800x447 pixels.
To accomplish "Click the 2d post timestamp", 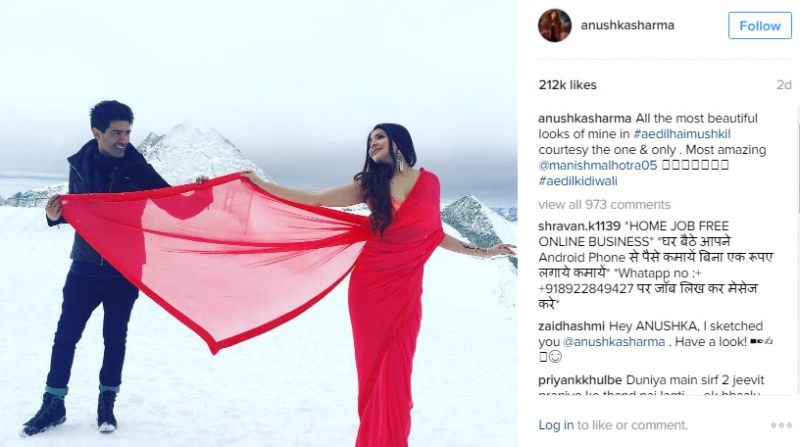I will 784,85.
